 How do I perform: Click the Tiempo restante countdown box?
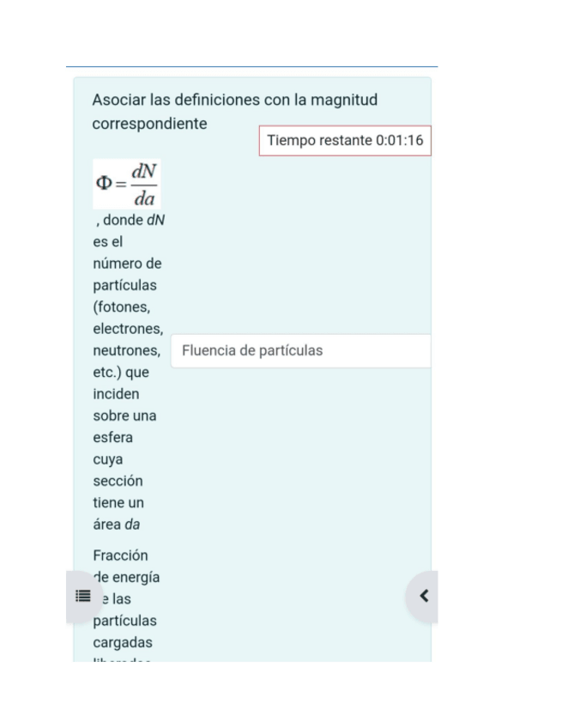[x=345, y=140]
